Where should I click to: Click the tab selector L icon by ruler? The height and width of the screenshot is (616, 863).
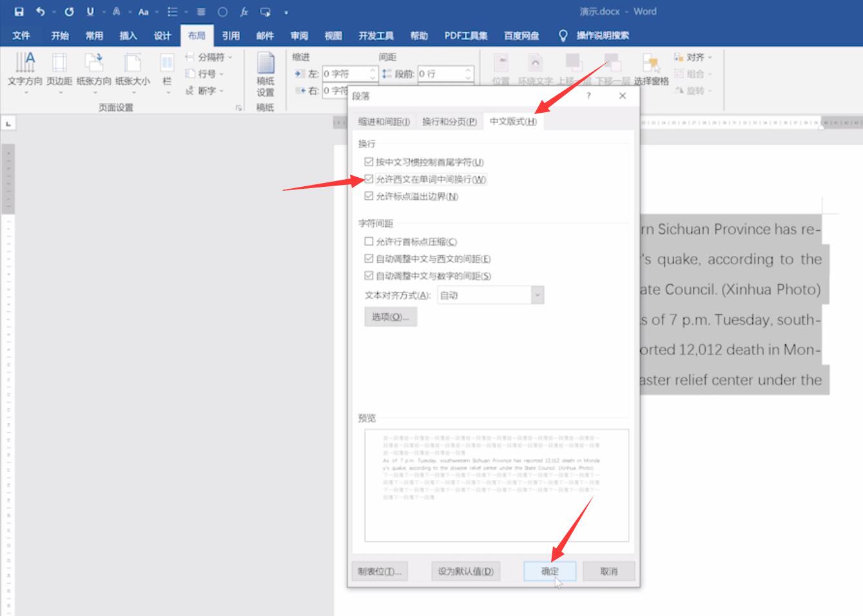pos(8,123)
